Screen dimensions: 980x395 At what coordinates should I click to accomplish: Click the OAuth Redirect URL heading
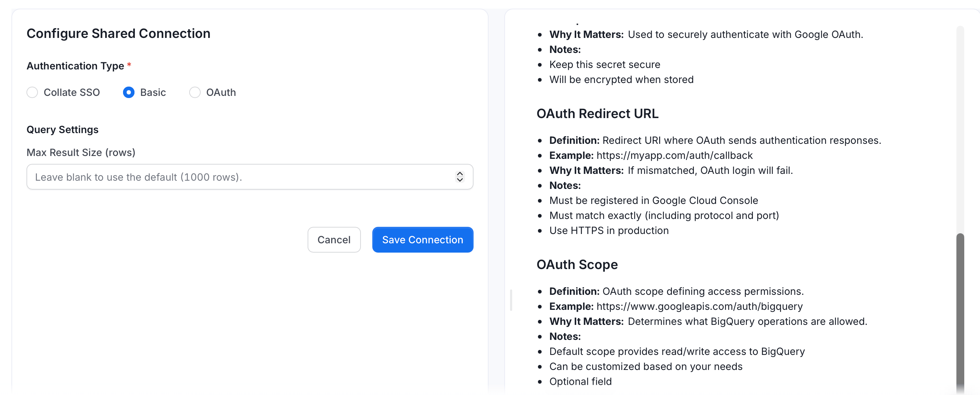point(597,114)
